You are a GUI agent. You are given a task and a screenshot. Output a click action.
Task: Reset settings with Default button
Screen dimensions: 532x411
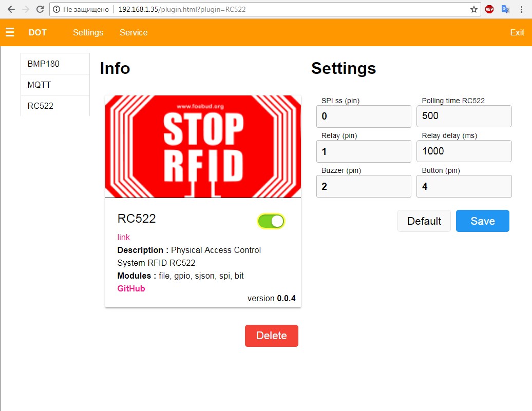(424, 221)
